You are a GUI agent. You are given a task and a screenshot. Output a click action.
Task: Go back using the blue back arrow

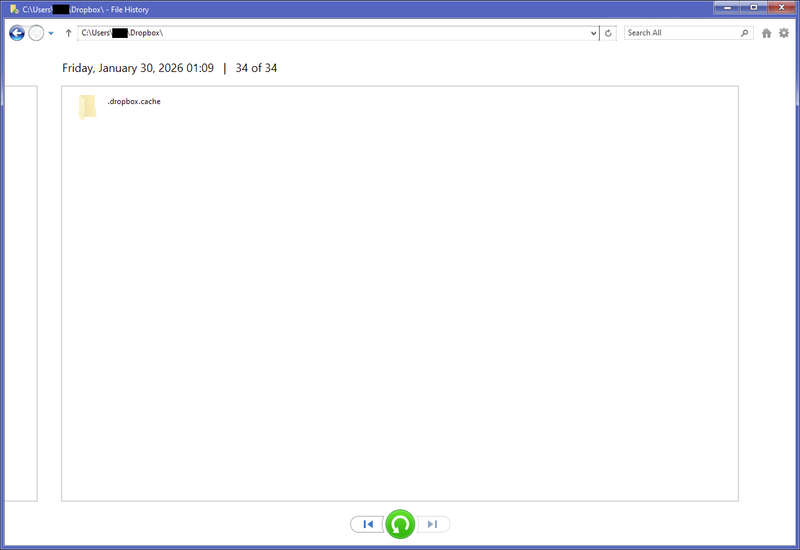(x=17, y=33)
